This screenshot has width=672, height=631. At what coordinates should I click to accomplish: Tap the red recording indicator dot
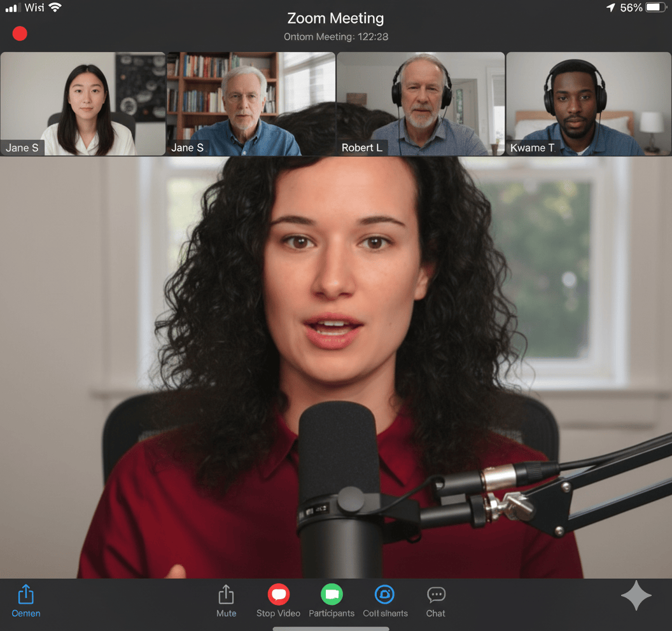20,33
